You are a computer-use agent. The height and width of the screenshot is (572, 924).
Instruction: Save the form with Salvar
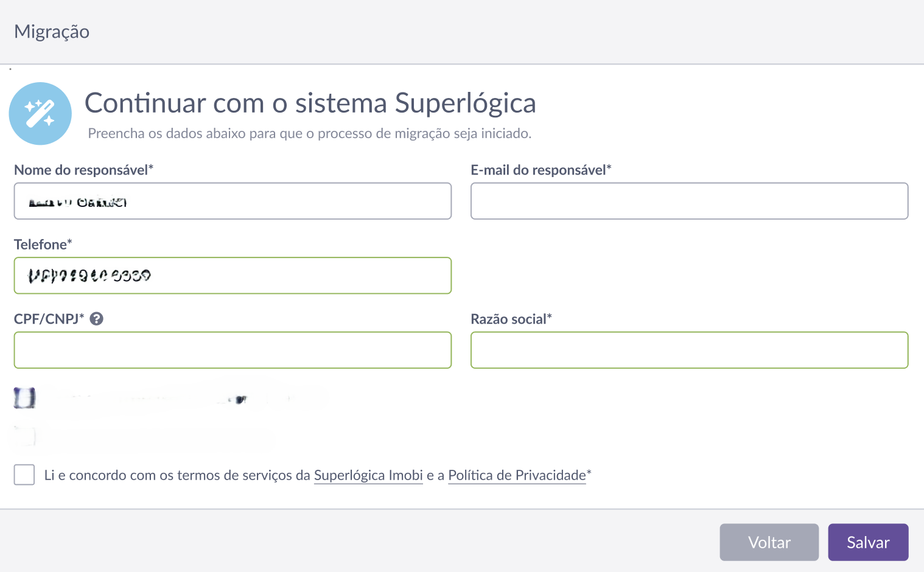click(x=868, y=542)
